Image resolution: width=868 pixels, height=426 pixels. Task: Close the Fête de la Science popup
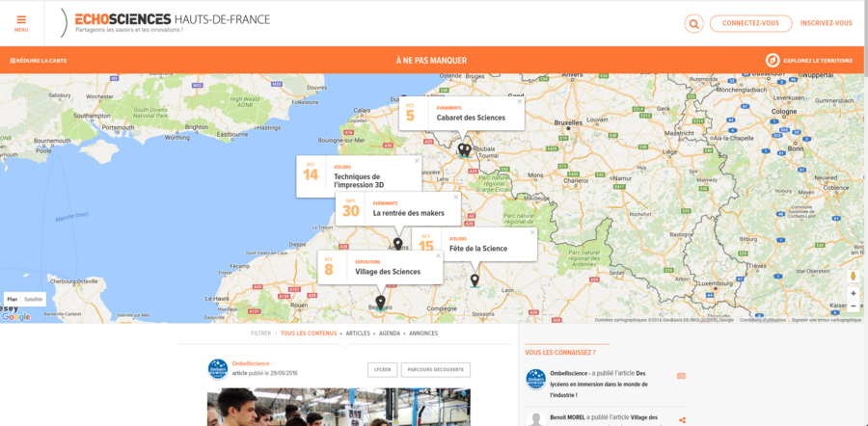point(531,232)
